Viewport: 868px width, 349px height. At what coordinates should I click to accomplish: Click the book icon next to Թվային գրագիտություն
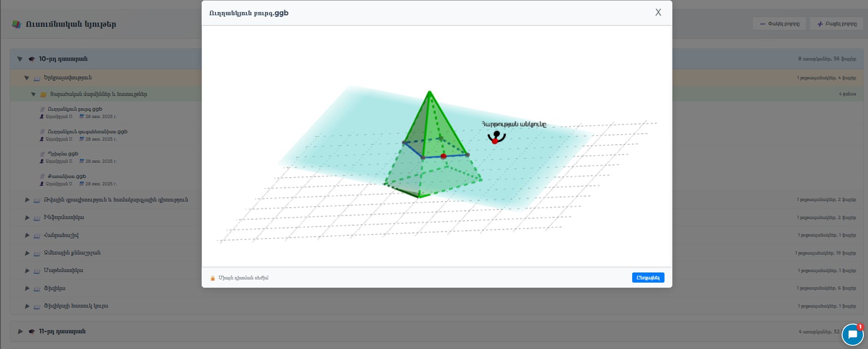tap(37, 200)
